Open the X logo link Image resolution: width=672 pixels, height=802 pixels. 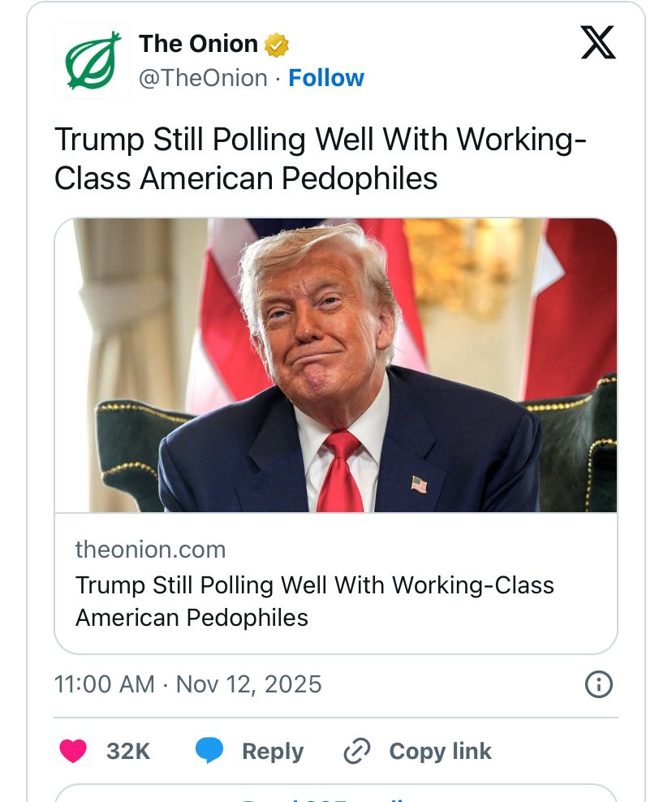[598, 43]
